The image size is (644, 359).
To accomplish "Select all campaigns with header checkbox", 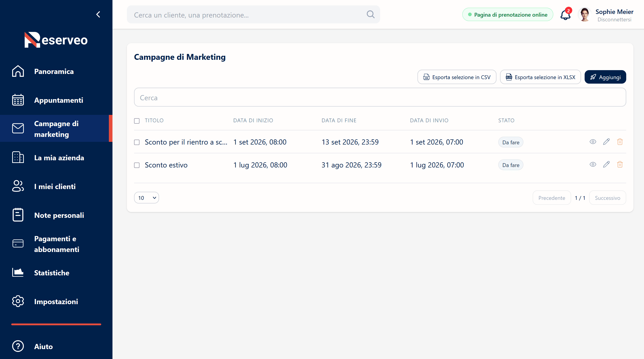I will [x=137, y=121].
